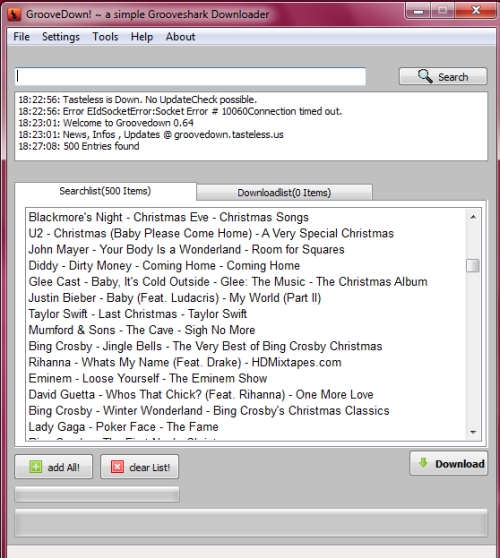Switch to the Downloadlist(0 Items) tab

pyautogui.click(x=284, y=193)
